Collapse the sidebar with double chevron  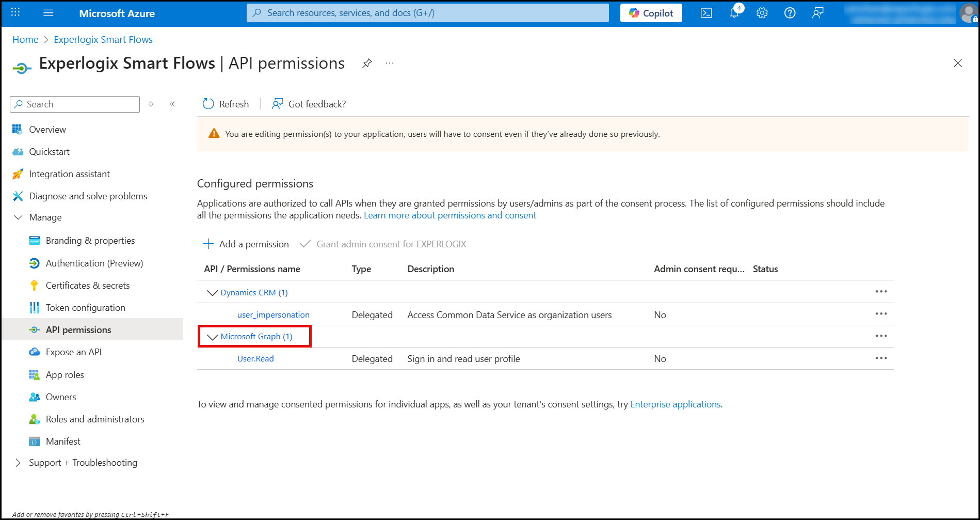(x=172, y=104)
